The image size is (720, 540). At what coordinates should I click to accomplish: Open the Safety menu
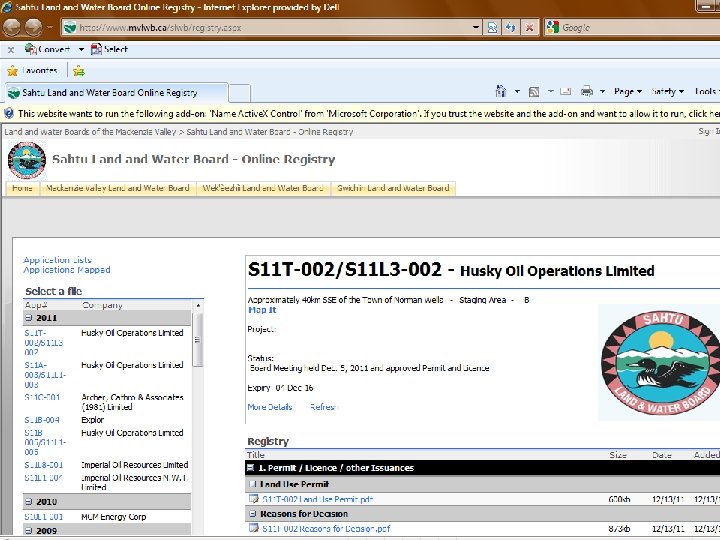pyautogui.click(x=668, y=91)
